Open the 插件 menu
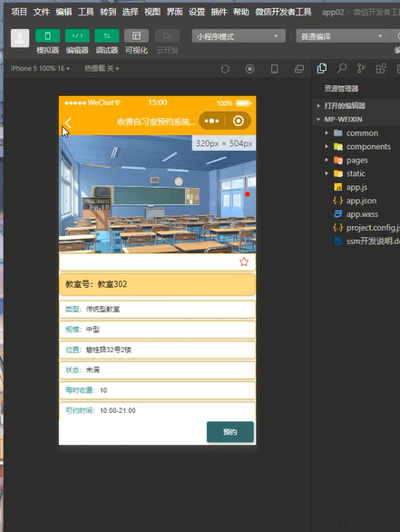Screen dimensions: 400x532 219,12
